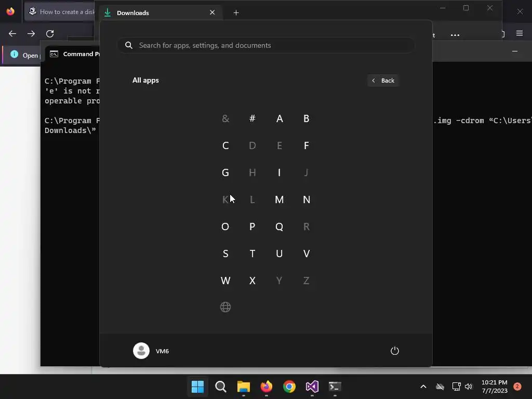532x399 pixels.
Task: Jump to apps starting with U
Action: pyautogui.click(x=279, y=254)
